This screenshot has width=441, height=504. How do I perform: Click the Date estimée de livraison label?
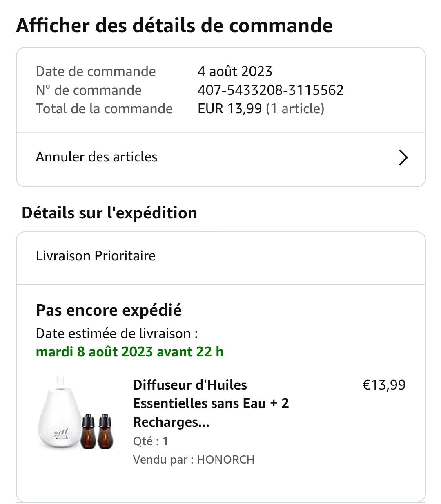coord(117,334)
